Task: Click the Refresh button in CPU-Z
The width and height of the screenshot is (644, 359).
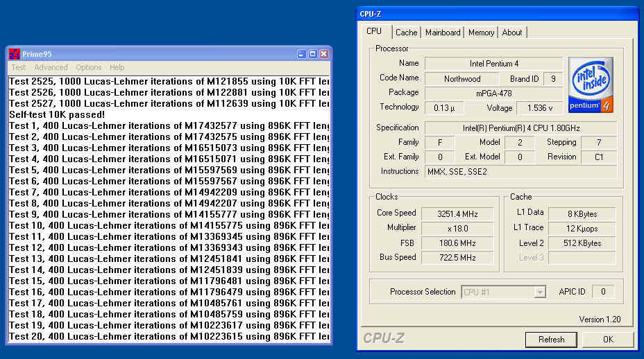Action: [x=551, y=340]
